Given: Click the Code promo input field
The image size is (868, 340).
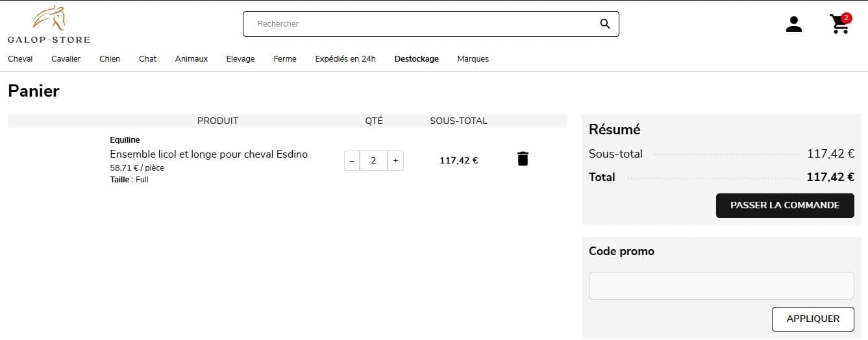Looking at the screenshot, I should pyautogui.click(x=721, y=285).
